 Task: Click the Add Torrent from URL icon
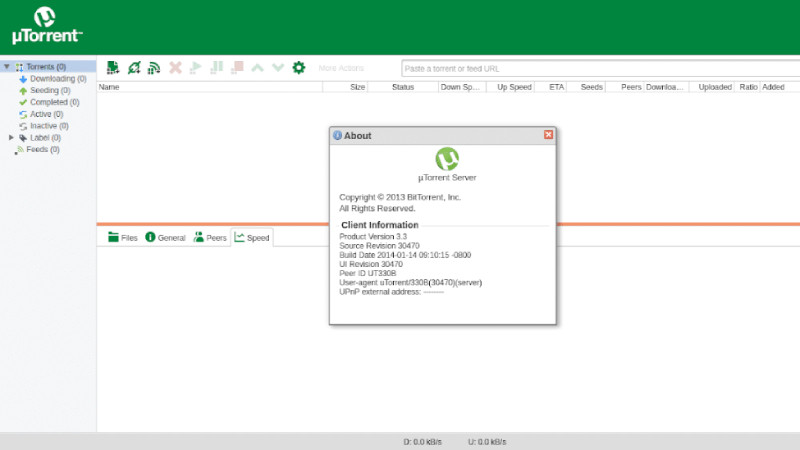[x=134, y=67]
